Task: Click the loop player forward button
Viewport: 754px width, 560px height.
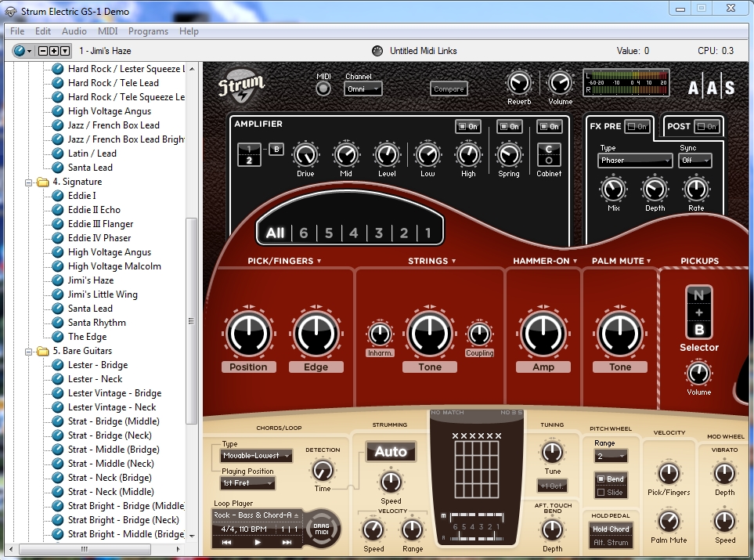Action: coord(287,542)
